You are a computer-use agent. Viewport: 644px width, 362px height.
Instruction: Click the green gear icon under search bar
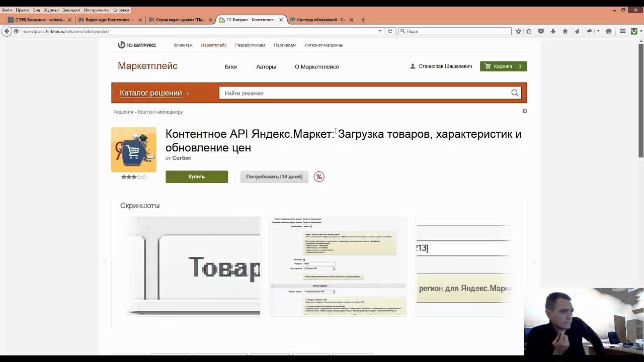pyautogui.click(x=525, y=111)
